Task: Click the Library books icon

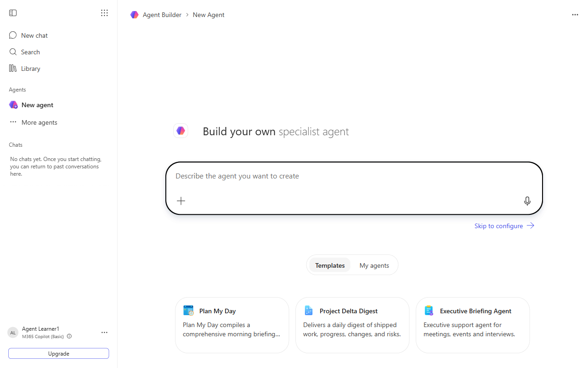Action: tap(13, 69)
